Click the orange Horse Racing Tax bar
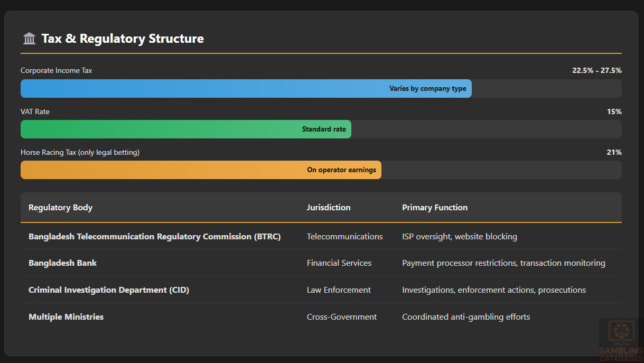The image size is (644, 363). [x=201, y=170]
